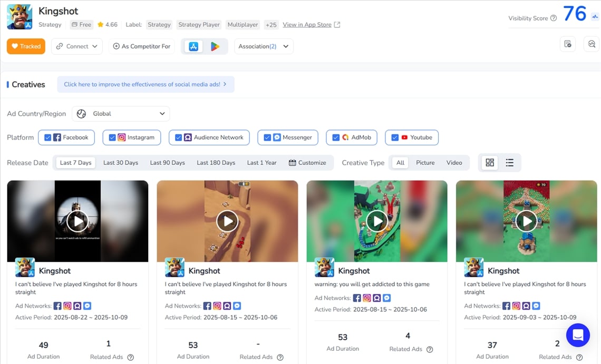Select the Last 30 Days release date tab
Image resolution: width=601 pixels, height=364 pixels.
pos(121,163)
